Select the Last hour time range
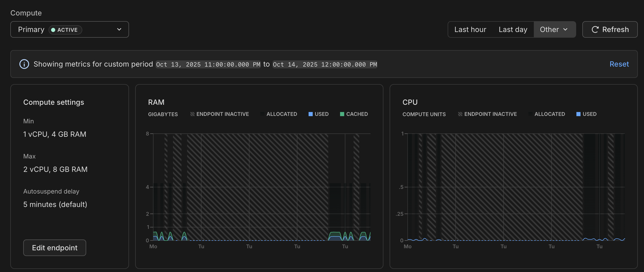This screenshot has height=272, width=644. [470, 29]
